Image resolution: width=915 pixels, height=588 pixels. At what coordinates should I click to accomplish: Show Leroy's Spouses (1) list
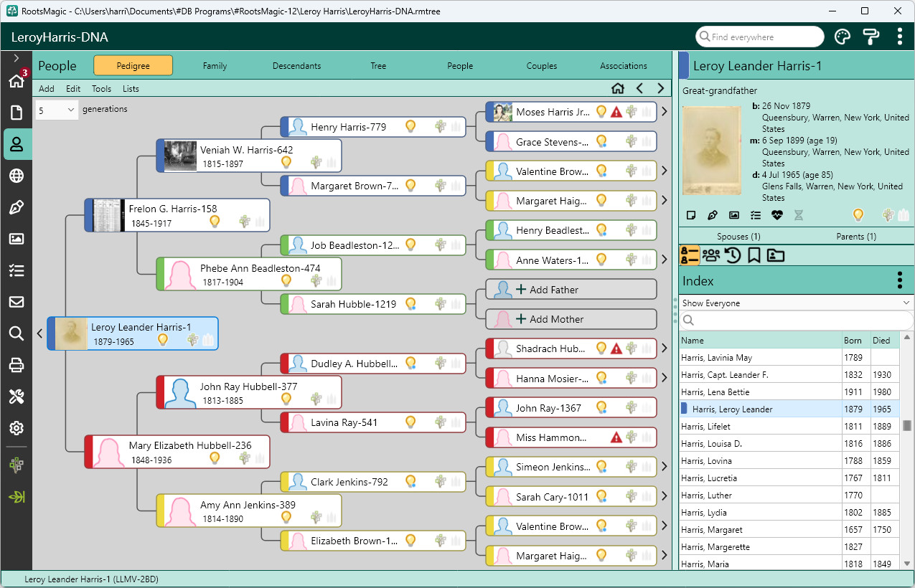pos(738,237)
